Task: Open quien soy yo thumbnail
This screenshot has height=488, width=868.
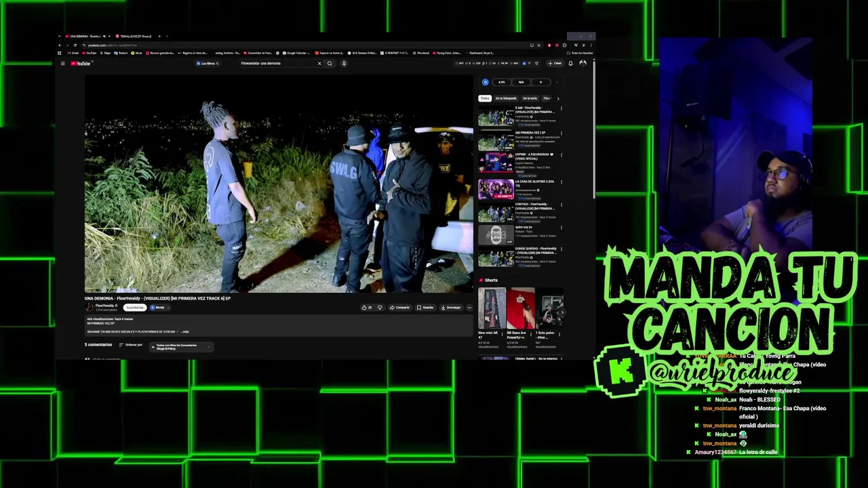Action: click(x=496, y=235)
